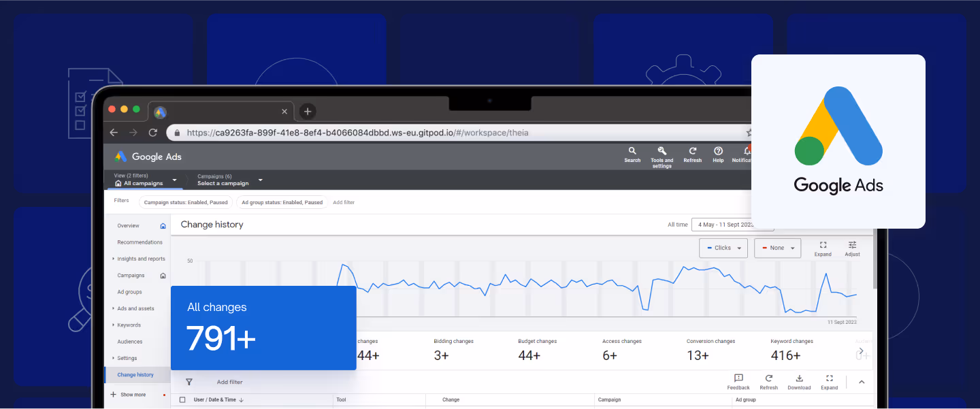The image size is (980, 409).
Task: Click the Refresh icon in Ads header
Action: (x=693, y=155)
